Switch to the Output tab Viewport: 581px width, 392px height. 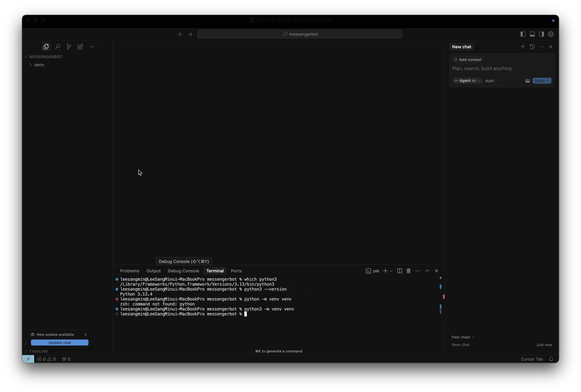[x=154, y=271]
